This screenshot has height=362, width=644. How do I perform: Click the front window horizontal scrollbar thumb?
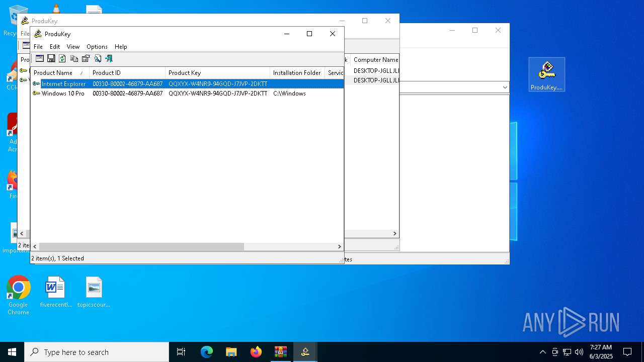(141, 247)
